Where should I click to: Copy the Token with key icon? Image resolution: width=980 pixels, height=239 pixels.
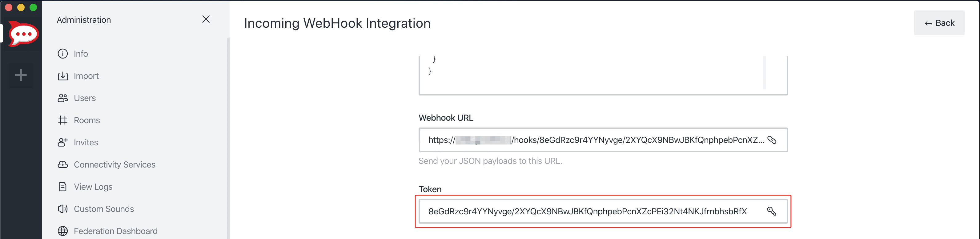pyautogui.click(x=771, y=211)
